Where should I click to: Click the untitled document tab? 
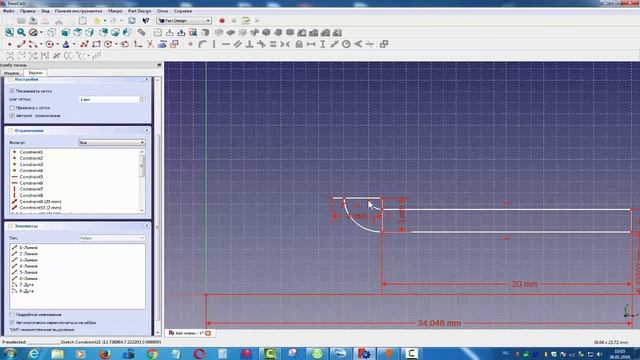click(189, 333)
